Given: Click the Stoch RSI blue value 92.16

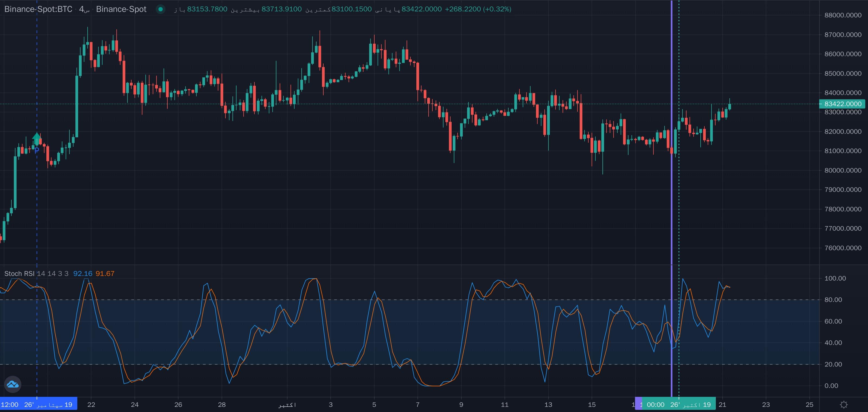Looking at the screenshot, I should [x=82, y=274].
